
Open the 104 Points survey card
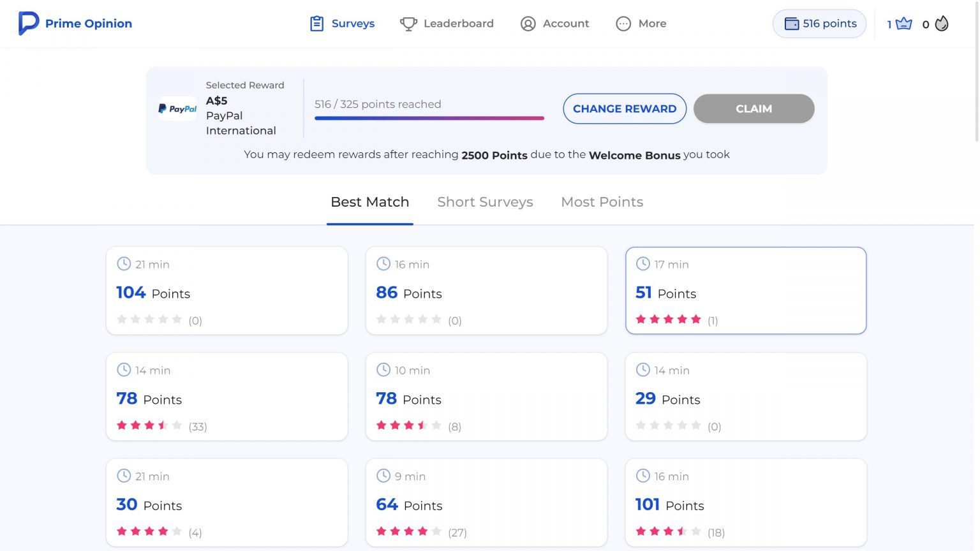tap(226, 290)
